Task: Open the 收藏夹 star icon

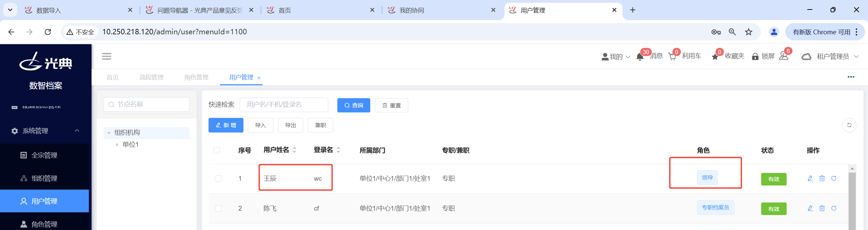Action: click(715, 57)
